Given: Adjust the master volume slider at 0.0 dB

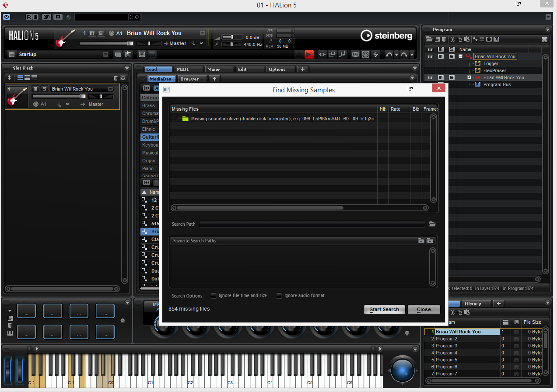Looking at the screenshot, I should [x=231, y=37].
